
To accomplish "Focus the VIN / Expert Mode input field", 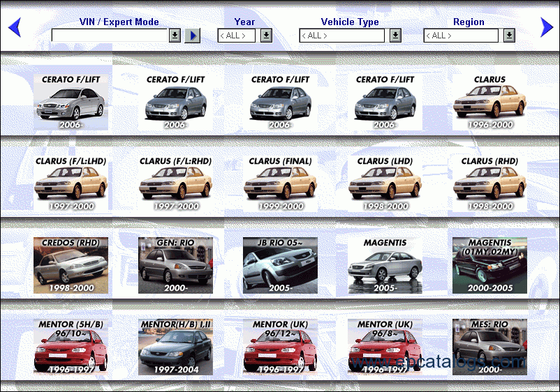I will pyautogui.click(x=110, y=36).
